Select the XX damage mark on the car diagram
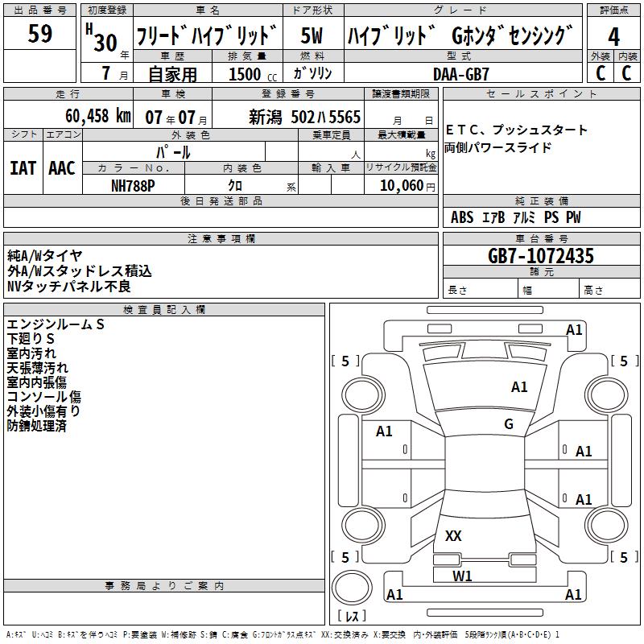The width and height of the screenshot is (644, 644). (453, 535)
